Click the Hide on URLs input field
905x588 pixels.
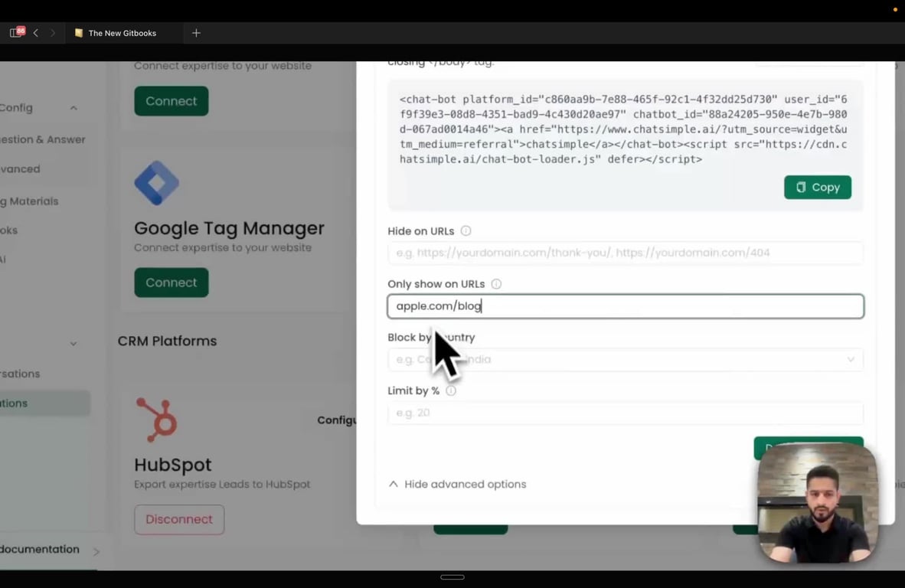[625, 253]
